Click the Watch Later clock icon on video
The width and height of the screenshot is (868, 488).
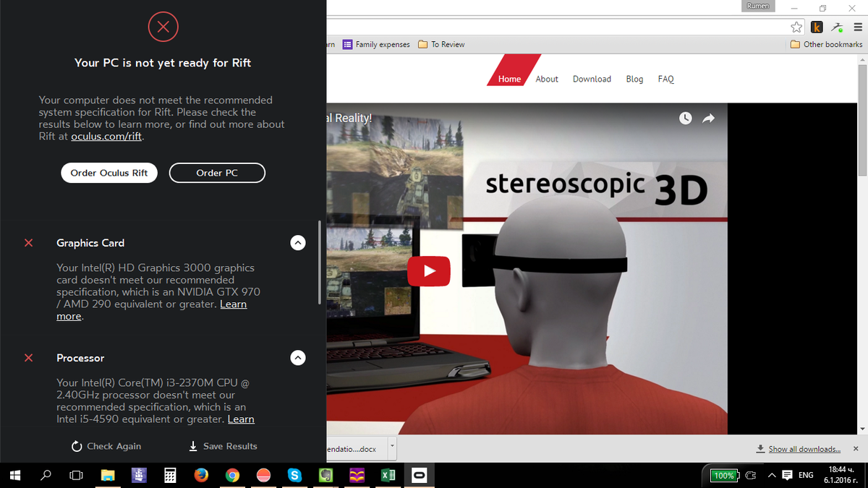tap(686, 118)
